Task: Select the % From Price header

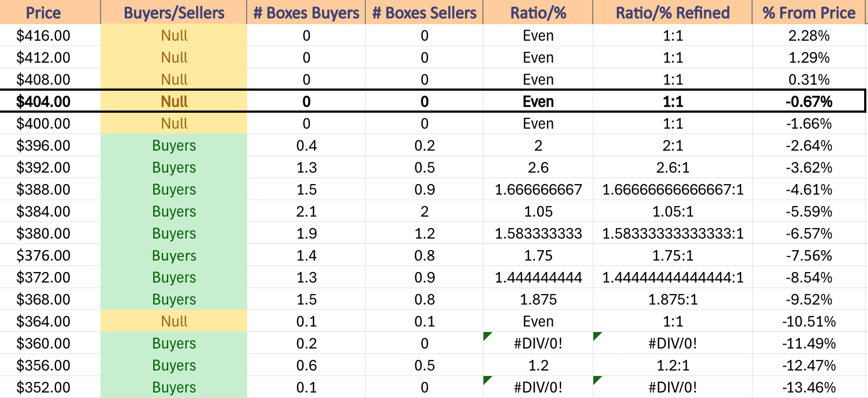Action: (809, 12)
